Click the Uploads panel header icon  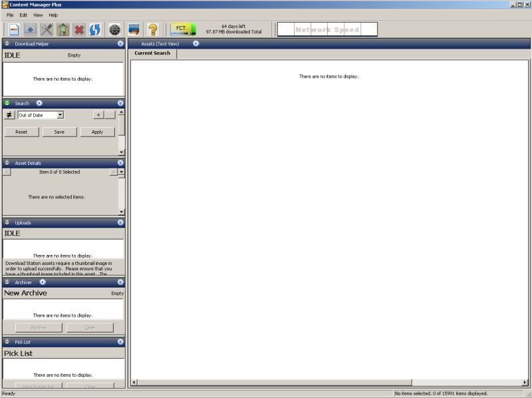[x=7, y=222]
